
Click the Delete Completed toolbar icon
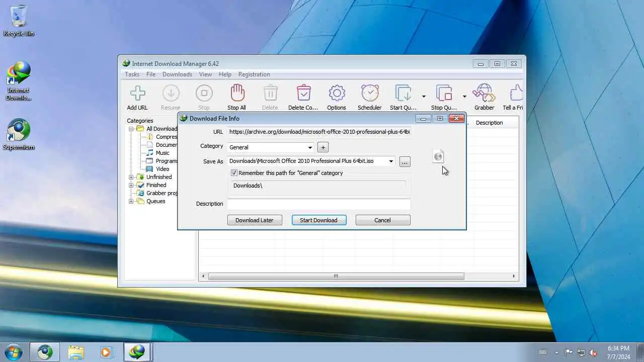pos(303,93)
